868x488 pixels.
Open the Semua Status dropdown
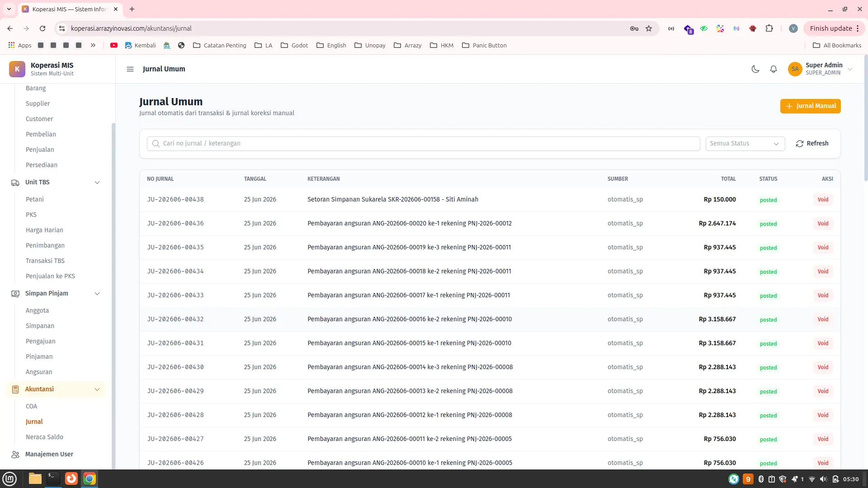coord(745,144)
